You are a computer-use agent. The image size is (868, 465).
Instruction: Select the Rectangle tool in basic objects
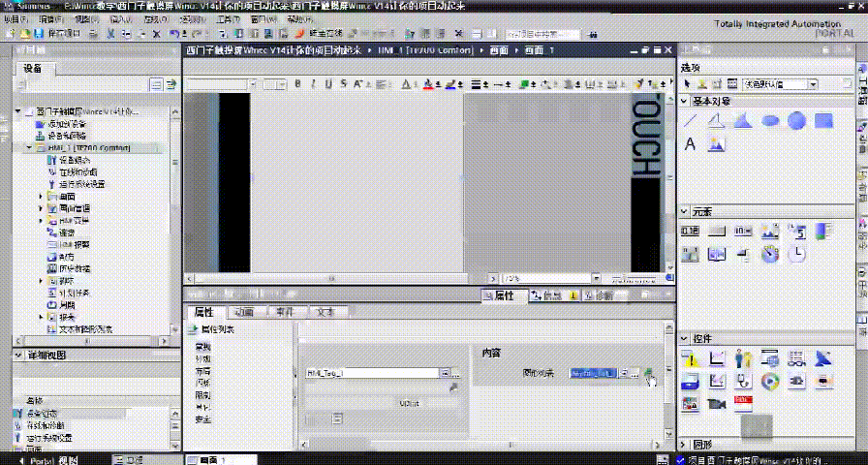click(823, 120)
